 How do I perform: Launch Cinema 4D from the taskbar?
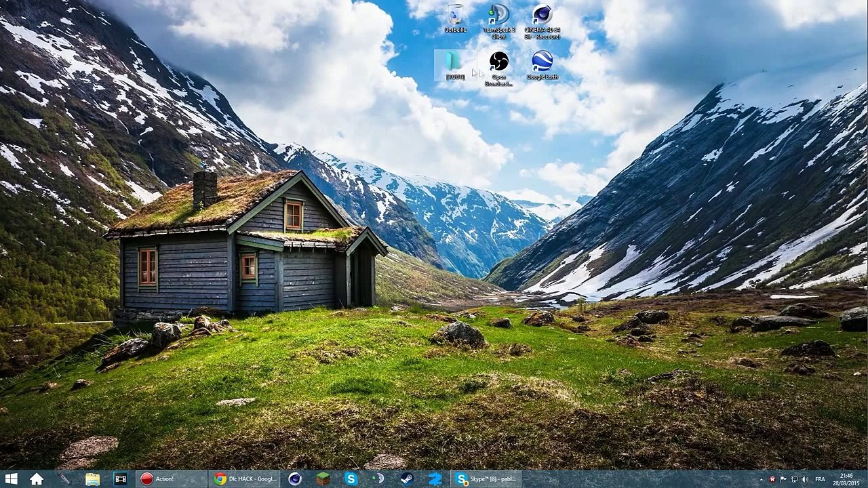pos(295,479)
